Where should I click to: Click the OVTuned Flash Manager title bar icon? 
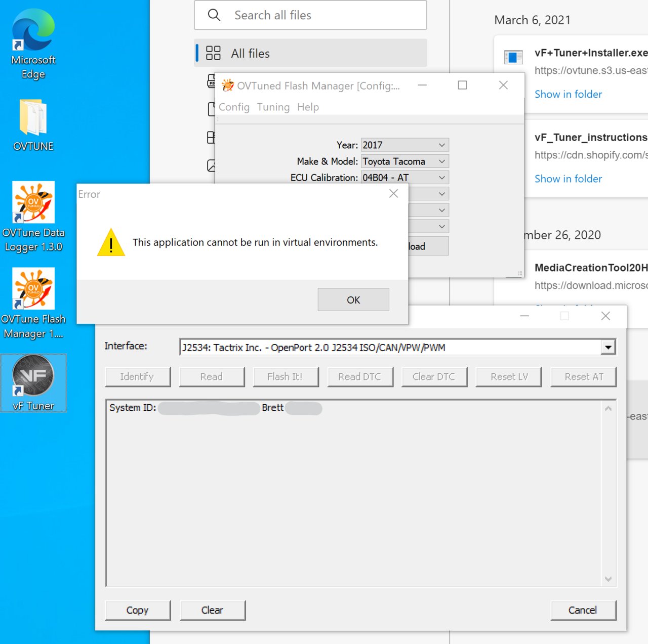point(228,85)
